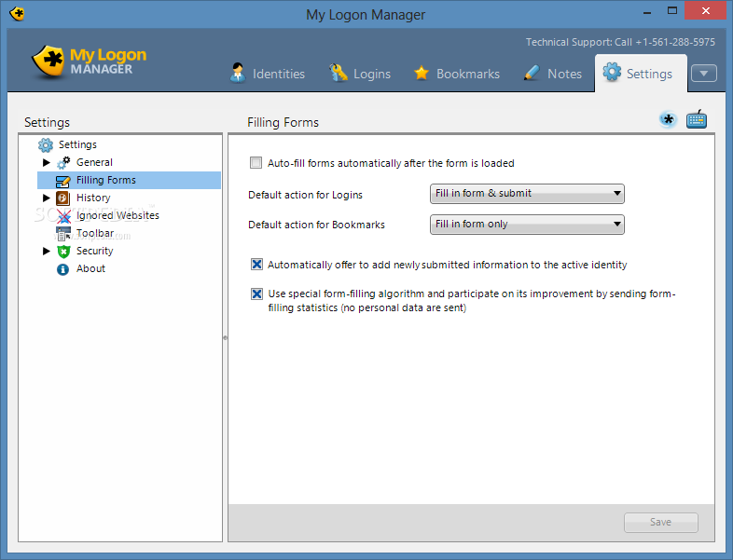
Task: Select Settings root node in tree
Action: 77,144
